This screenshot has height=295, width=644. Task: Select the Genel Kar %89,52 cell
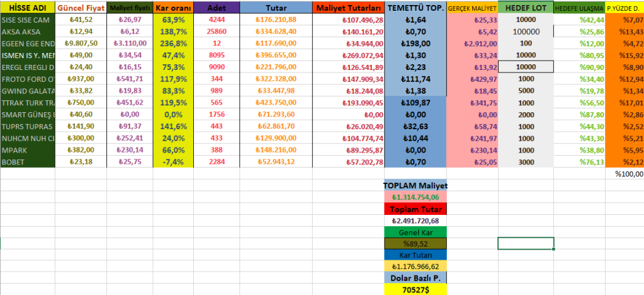[415, 244]
